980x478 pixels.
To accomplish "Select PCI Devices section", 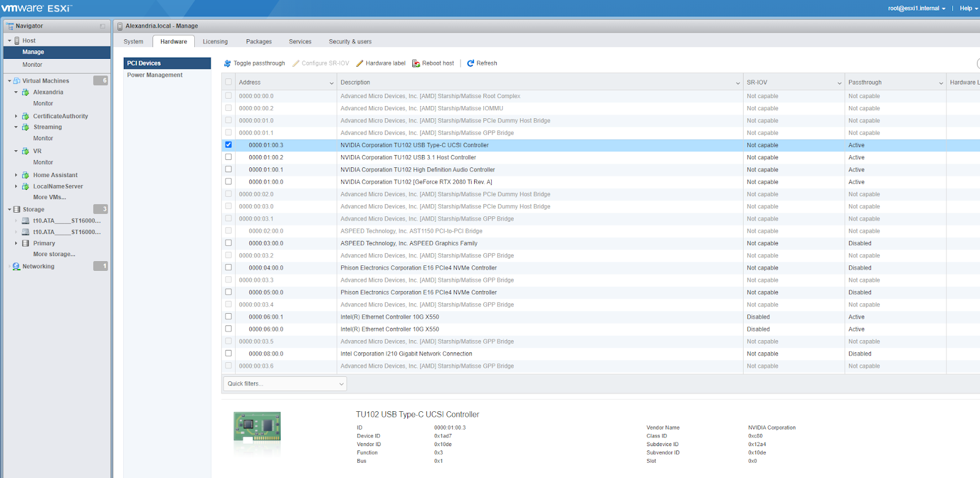I will pyautogui.click(x=167, y=63).
